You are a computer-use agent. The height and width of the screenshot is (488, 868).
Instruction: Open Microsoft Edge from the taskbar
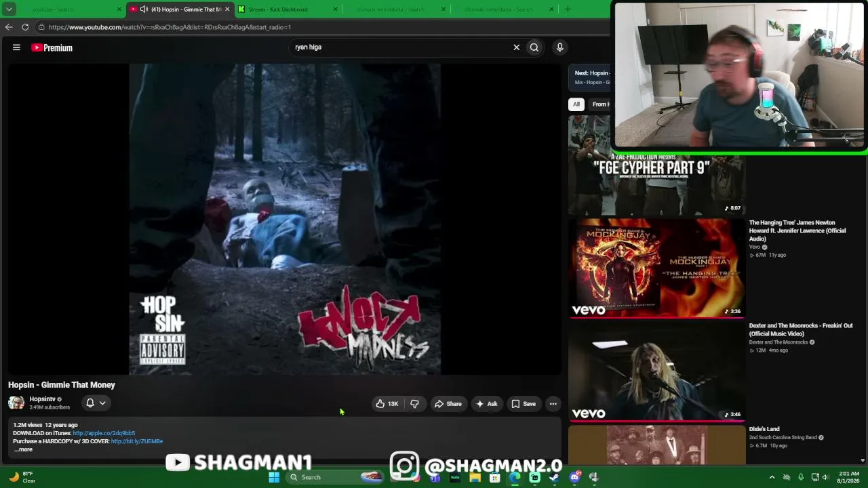click(515, 477)
